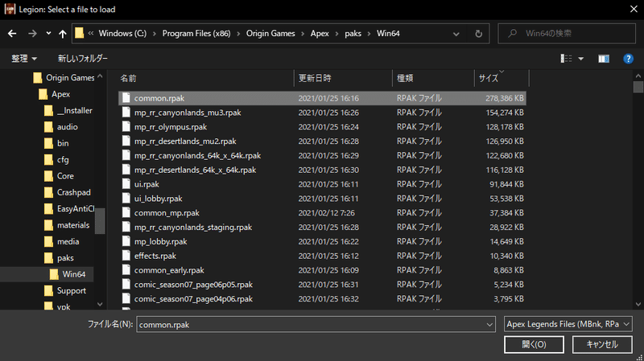Open the view options dropdown arrow
The width and height of the screenshot is (644, 361).
pos(580,59)
